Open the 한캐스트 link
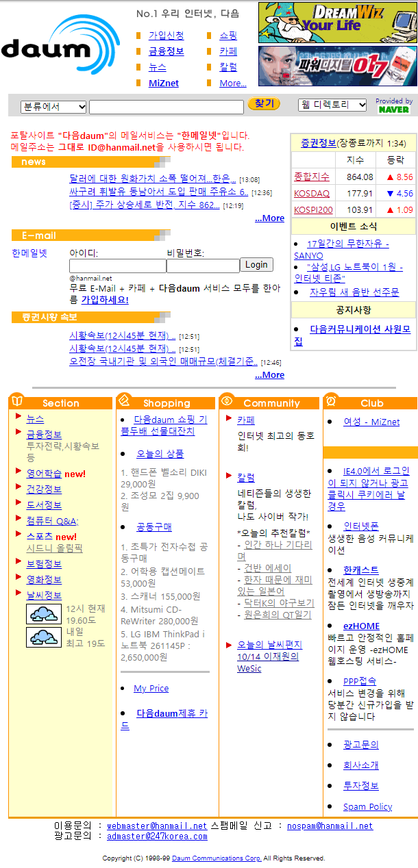The width and height of the screenshot is (418, 868). coord(361,570)
